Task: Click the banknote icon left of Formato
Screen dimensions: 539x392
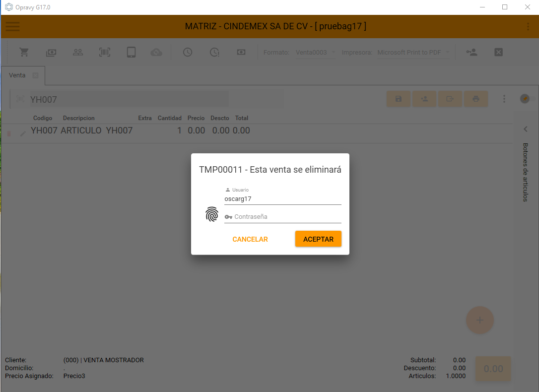Action: (241, 52)
